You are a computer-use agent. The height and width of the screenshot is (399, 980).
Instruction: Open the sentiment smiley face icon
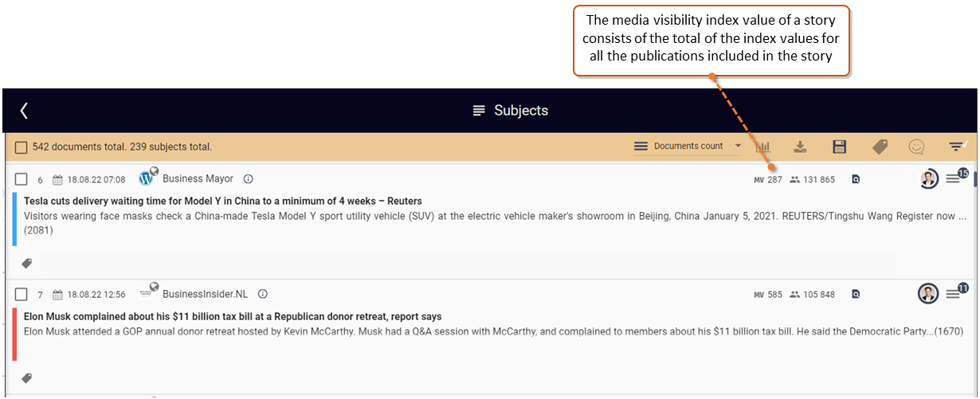click(917, 147)
